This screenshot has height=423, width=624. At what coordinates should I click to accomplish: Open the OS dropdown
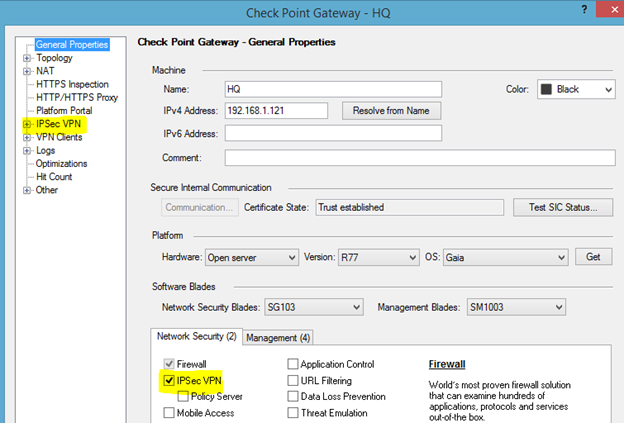click(505, 257)
